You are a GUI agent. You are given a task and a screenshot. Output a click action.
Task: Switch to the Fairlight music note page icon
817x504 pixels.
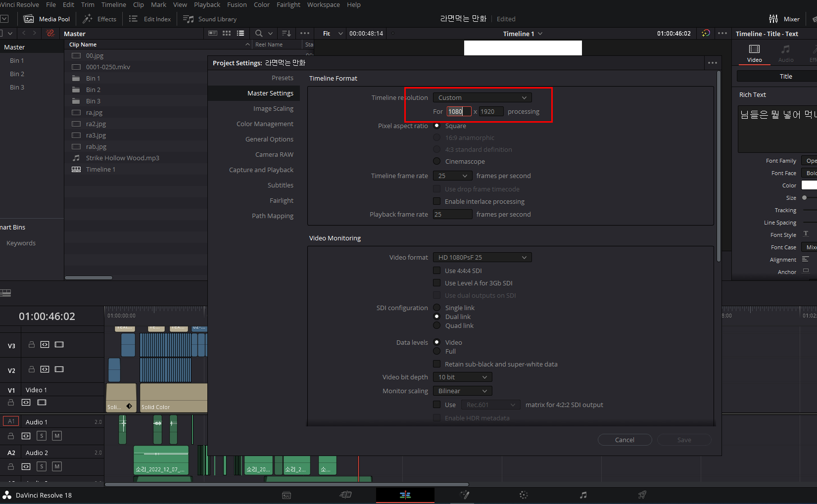[x=583, y=495]
